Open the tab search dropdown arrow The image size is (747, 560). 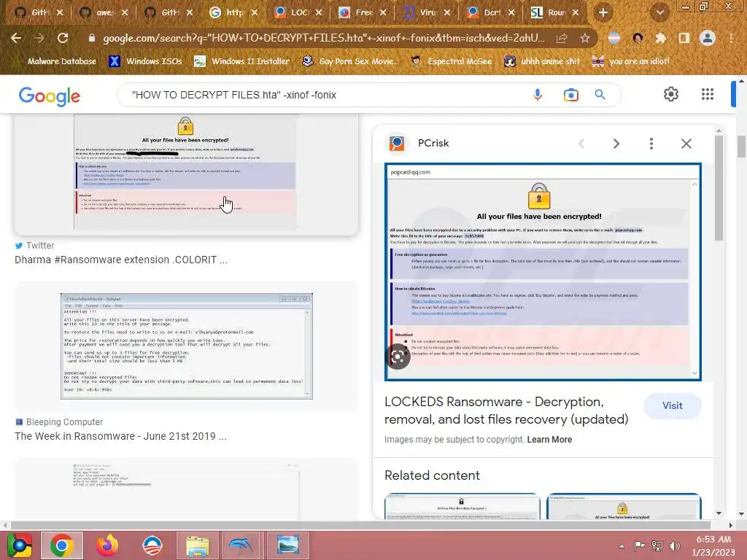click(x=659, y=12)
